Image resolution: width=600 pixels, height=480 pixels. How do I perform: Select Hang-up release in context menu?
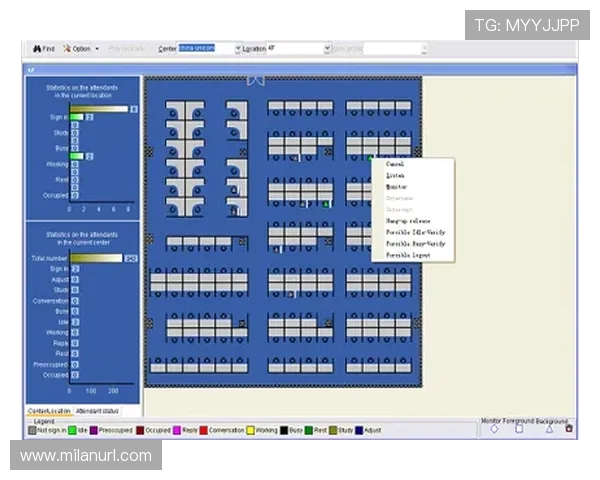tap(406, 220)
